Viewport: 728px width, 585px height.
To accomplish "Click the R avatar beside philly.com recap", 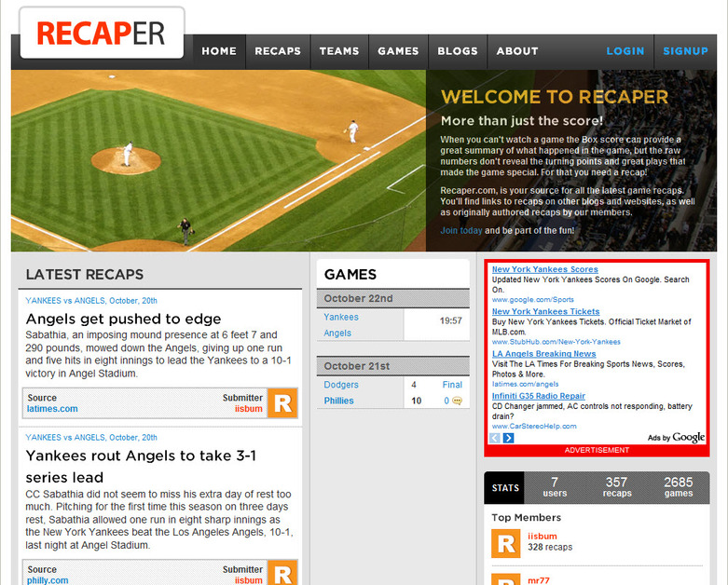I will click(x=282, y=573).
